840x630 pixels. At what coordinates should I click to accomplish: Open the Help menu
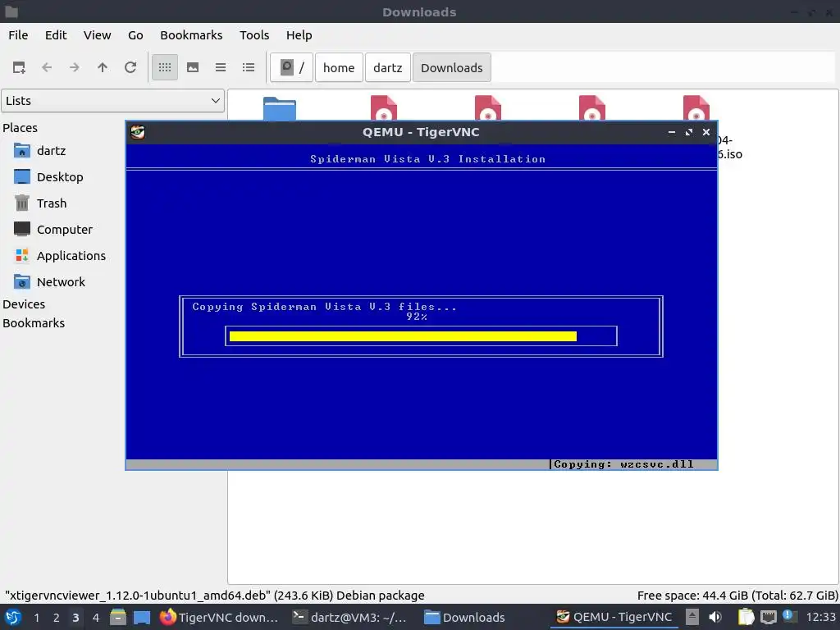299,35
